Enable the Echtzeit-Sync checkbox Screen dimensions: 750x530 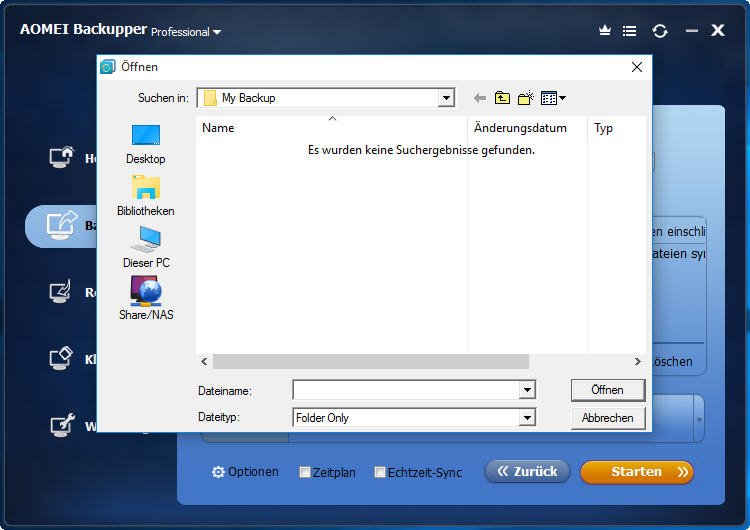point(379,472)
